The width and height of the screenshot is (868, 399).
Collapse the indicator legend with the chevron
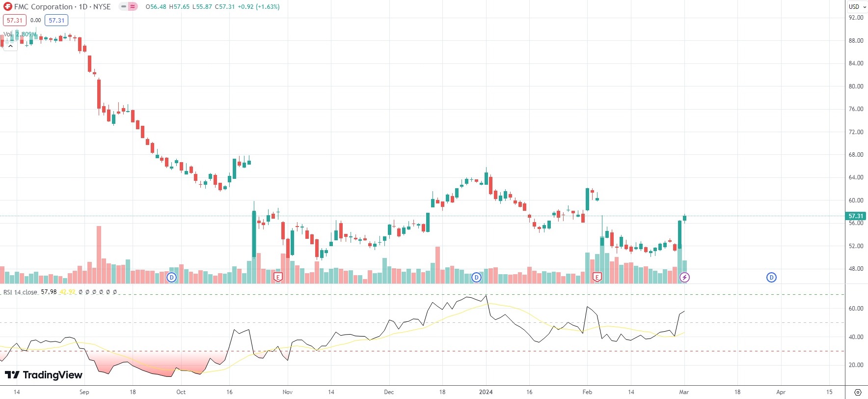(x=10, y=46)
